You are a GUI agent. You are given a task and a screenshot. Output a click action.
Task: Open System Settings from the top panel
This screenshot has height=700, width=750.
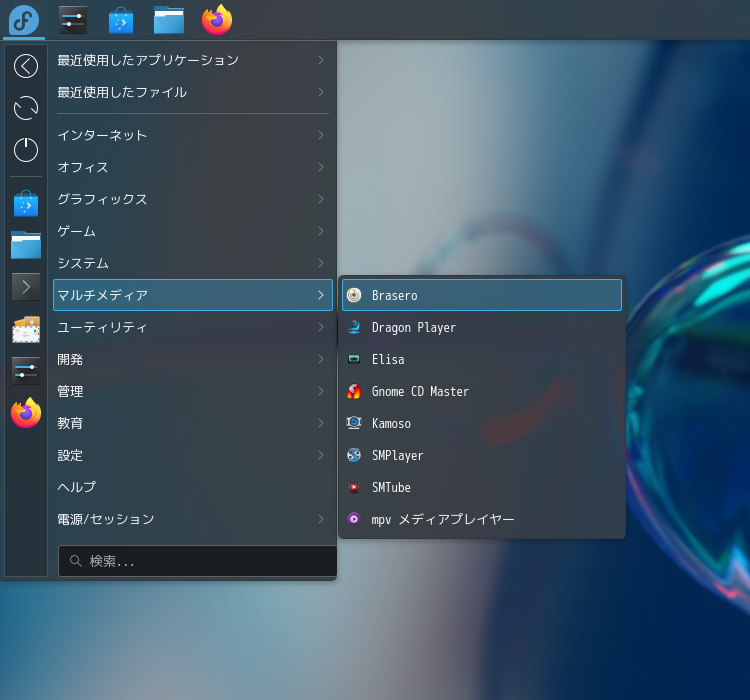[73, 20]
